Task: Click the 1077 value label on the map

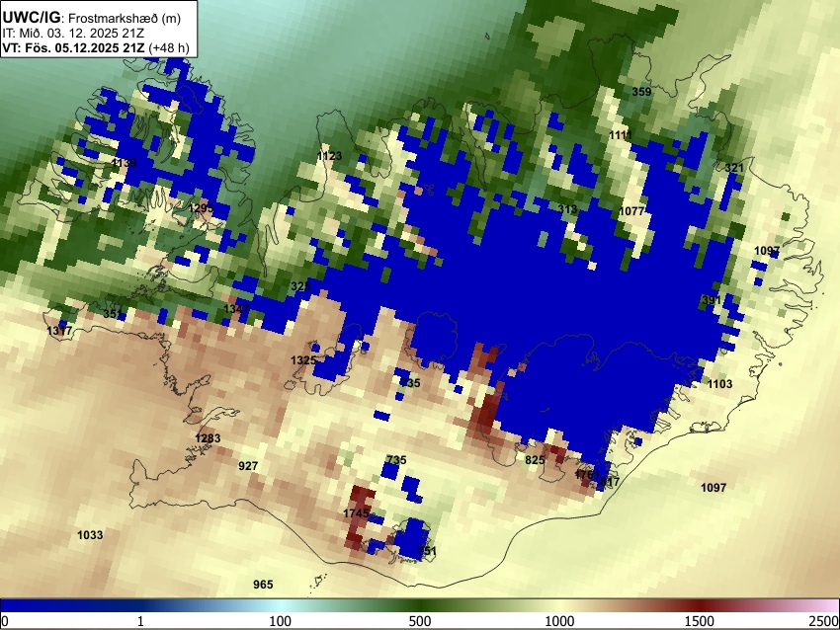Action: 631,211
